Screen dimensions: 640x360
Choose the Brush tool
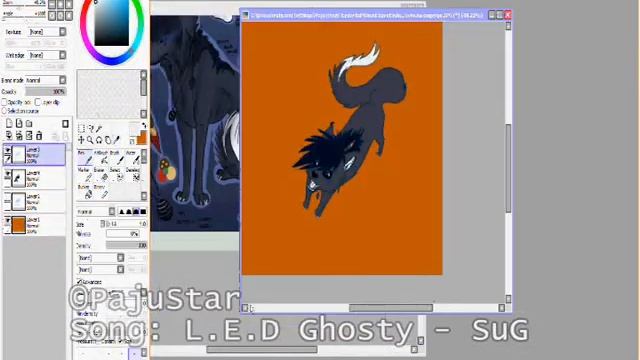[x=117, y=158]
